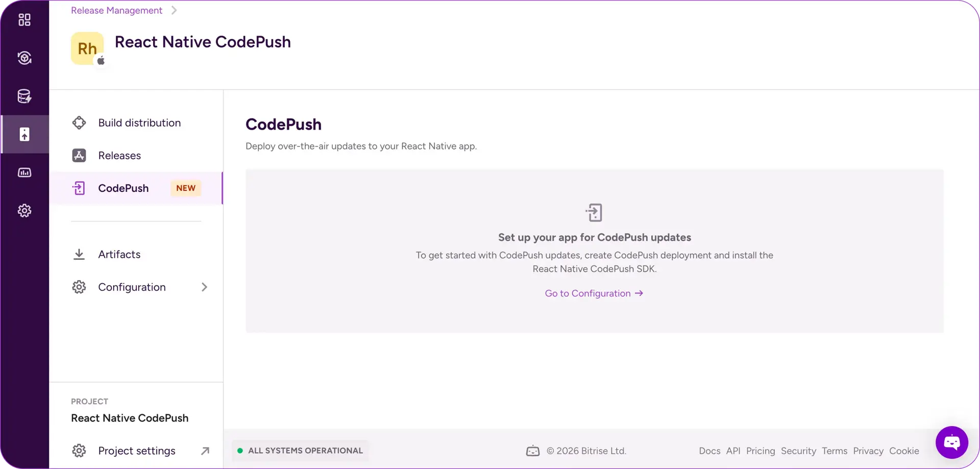Open the Insights chart icon in rail
The width and height of the screenshot is (980, 469).
point(24,172)
